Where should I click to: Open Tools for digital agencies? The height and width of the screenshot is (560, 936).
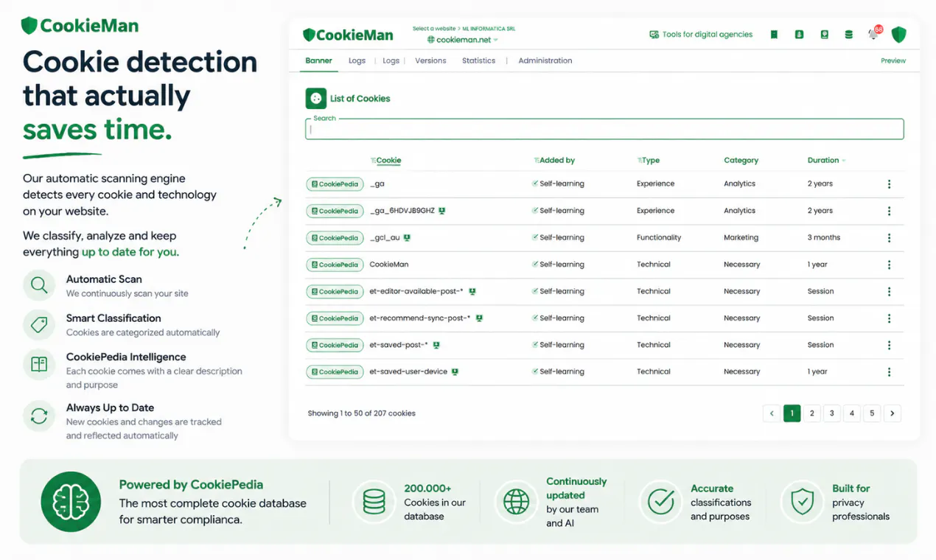coord(701,35)
